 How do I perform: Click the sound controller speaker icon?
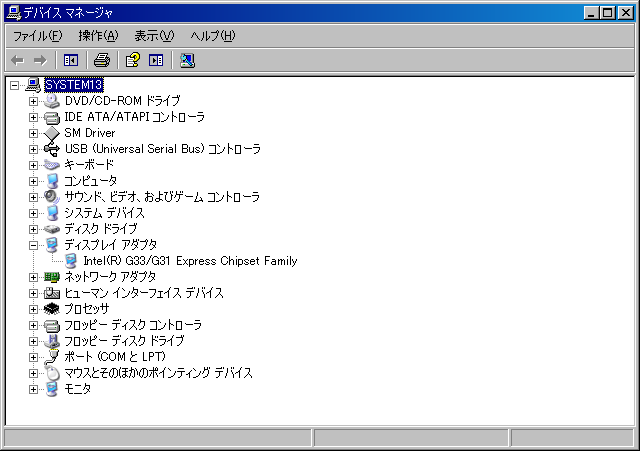coord(52,197)
